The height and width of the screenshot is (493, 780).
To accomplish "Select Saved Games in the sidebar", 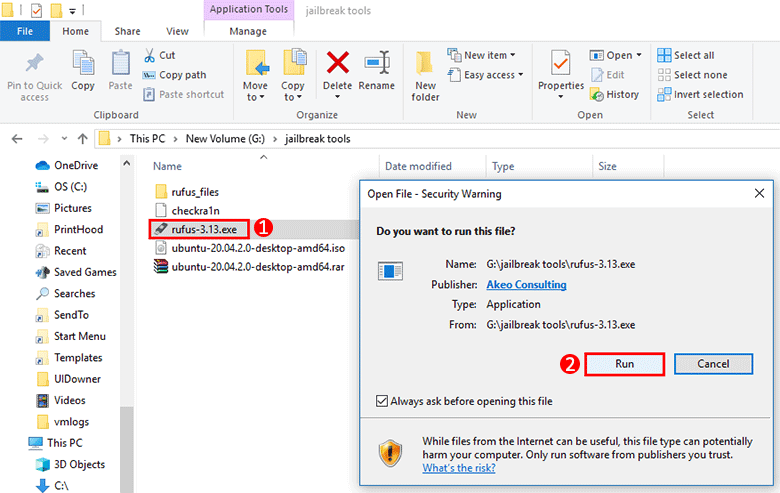I will click(76, 272).
